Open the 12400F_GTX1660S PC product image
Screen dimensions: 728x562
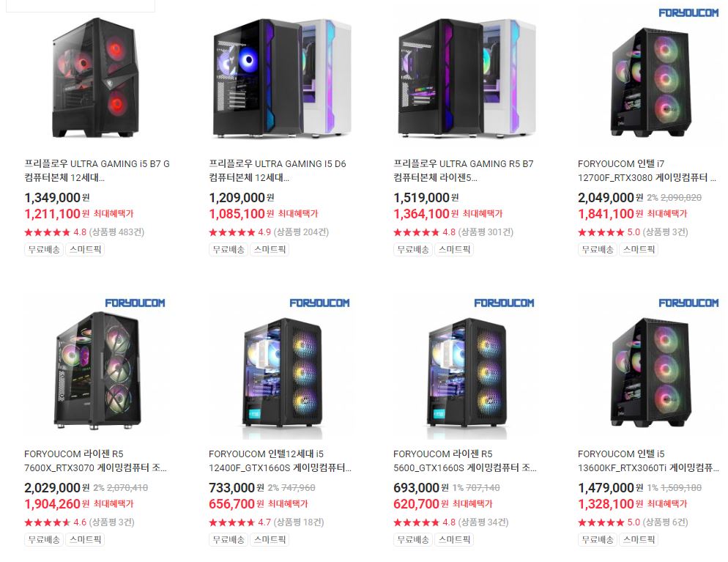(x=281, y=367)
